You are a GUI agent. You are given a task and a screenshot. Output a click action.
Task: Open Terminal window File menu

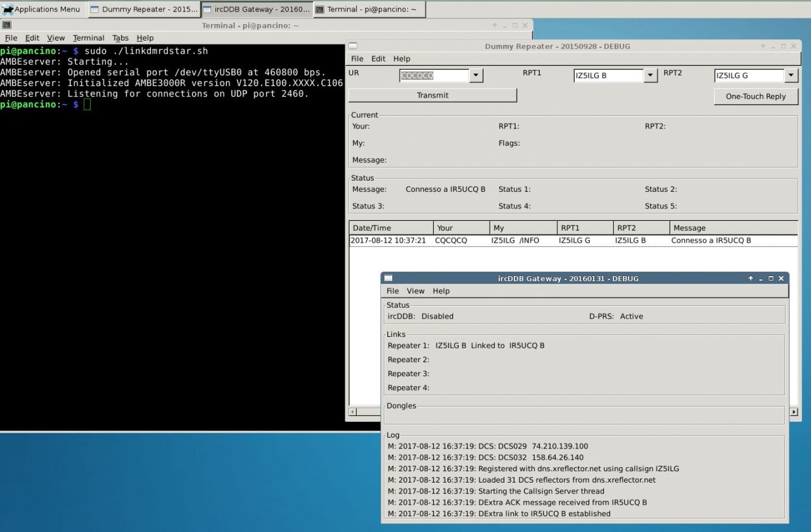click(11, 38)
